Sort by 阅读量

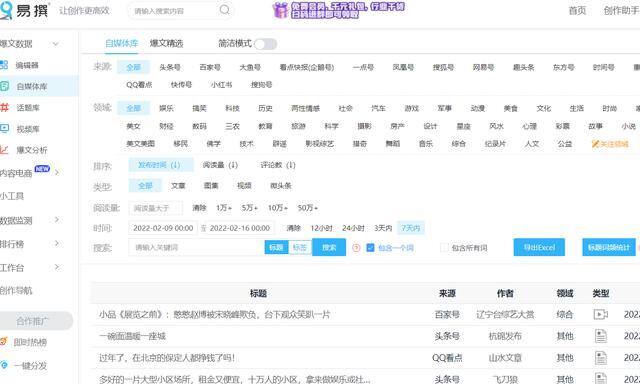220,165
